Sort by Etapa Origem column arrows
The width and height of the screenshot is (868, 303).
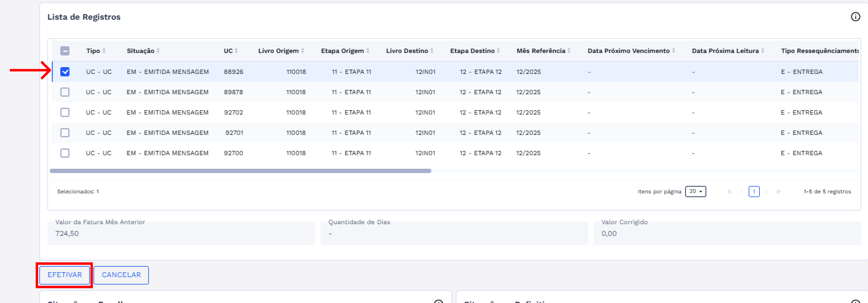368,50
